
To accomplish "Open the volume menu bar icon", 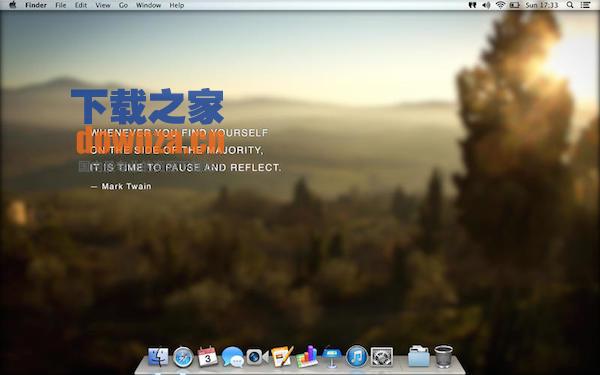I will (x=486, y=5).
